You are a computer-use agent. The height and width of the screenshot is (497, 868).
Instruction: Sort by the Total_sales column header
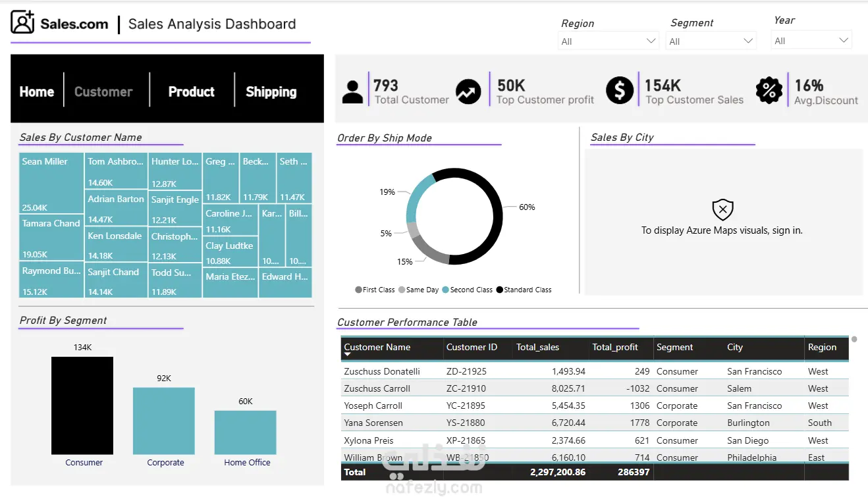pyautogui.click(x=537, y=347)
